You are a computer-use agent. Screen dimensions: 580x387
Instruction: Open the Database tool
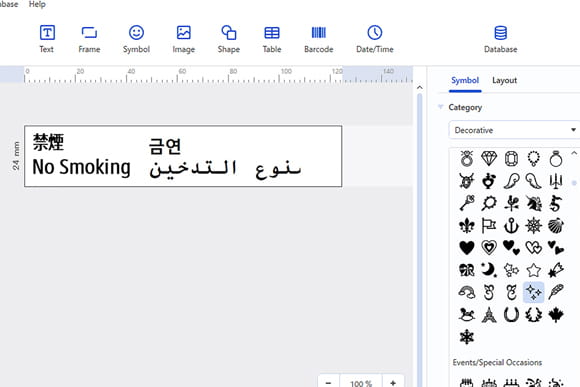(x=500, y=39)
